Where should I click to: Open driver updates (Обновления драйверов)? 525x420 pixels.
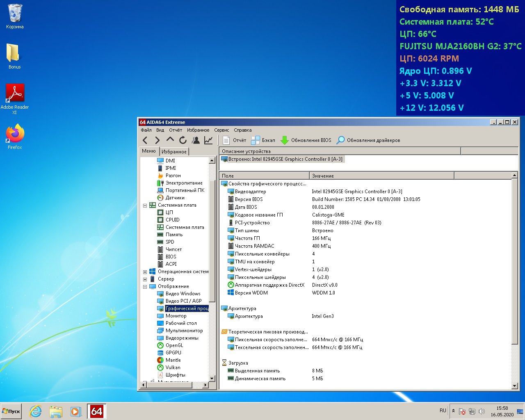coord(368,140)
